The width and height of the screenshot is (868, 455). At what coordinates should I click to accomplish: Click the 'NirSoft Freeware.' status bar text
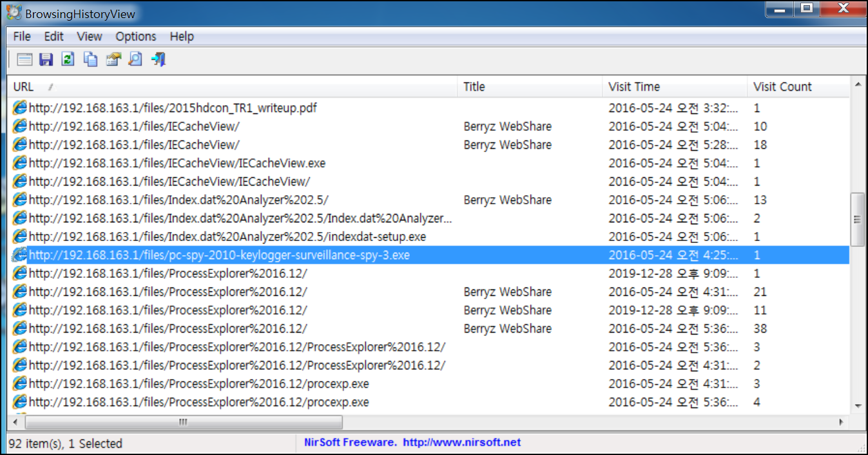click(x=351, y=442)
